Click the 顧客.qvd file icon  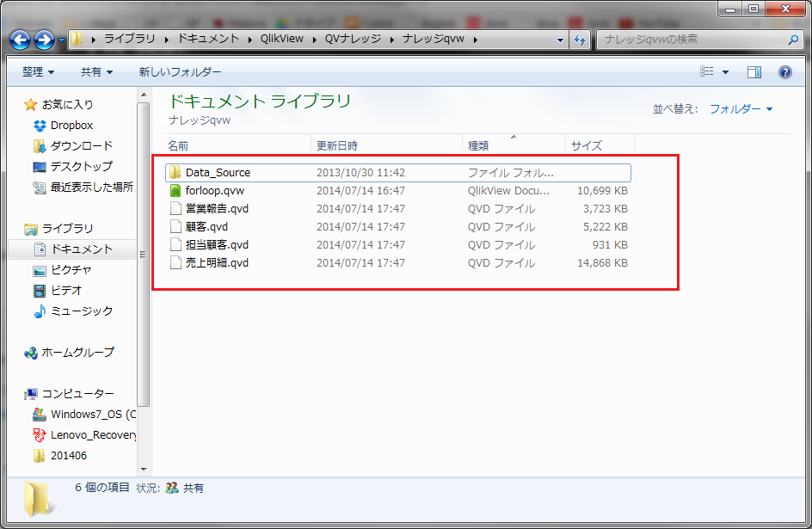175,227
